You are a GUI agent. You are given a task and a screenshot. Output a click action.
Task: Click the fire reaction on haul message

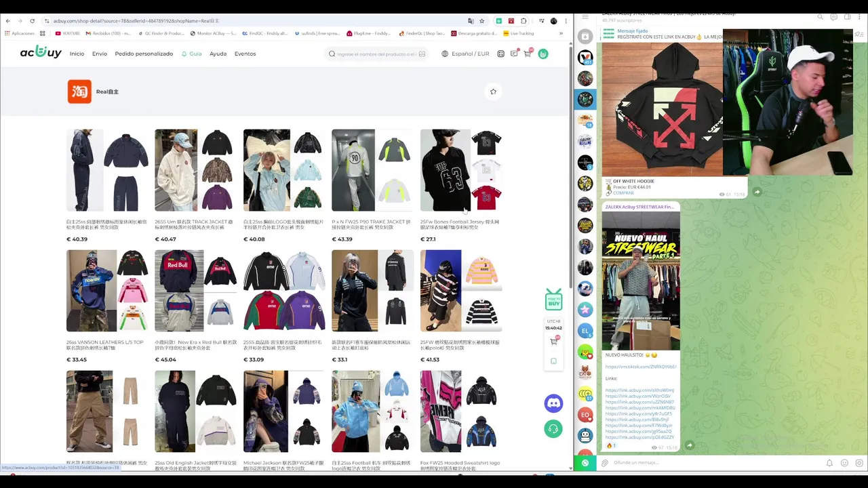tap(612, 445)
